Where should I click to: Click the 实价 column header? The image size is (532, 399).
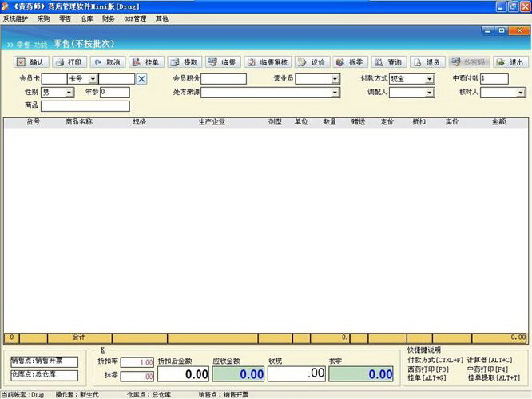tap(452, 122)
